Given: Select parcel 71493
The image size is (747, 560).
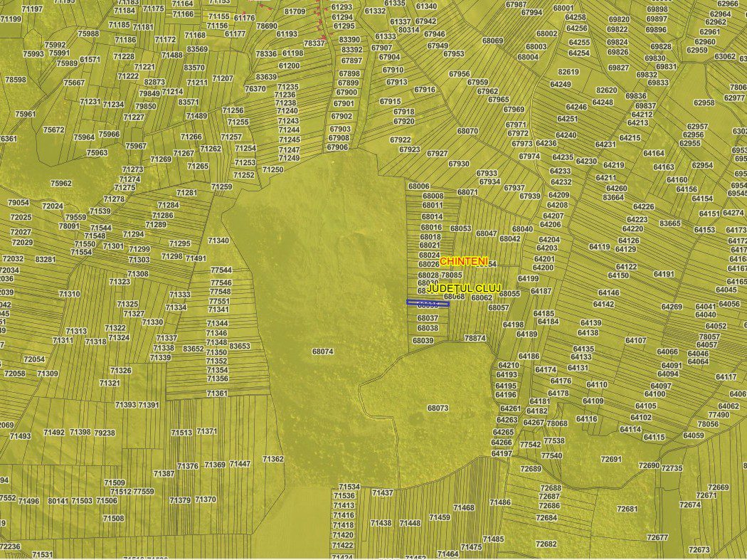Looking at the screenshot, I should point(20,436).
